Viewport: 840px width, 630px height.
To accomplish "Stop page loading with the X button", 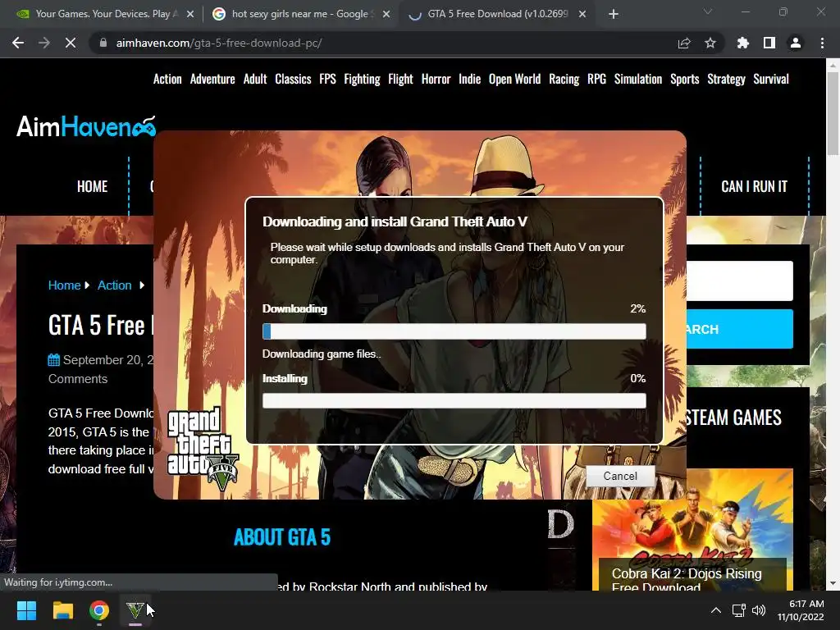I will pyautogui.click(x=71, y=43).
